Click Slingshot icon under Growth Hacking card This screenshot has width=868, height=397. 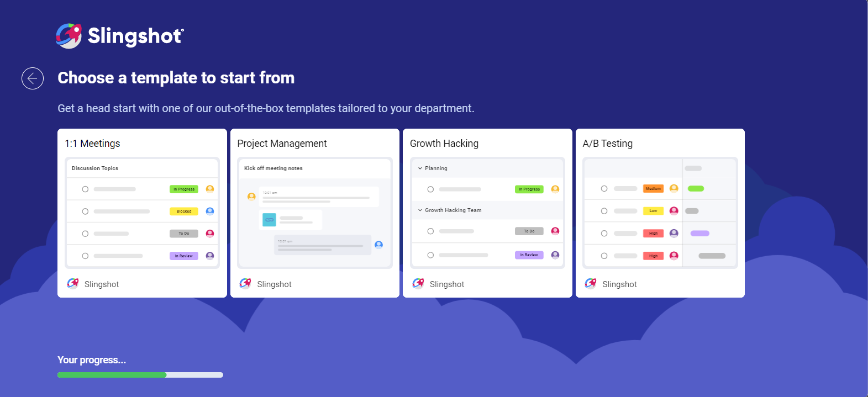(x=418, y=284)
